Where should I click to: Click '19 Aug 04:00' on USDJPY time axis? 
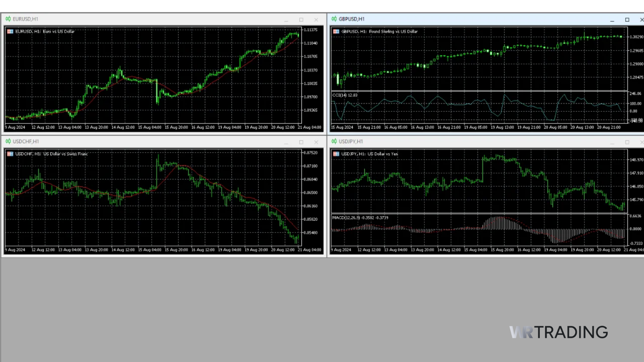click(x=555, y=250)
